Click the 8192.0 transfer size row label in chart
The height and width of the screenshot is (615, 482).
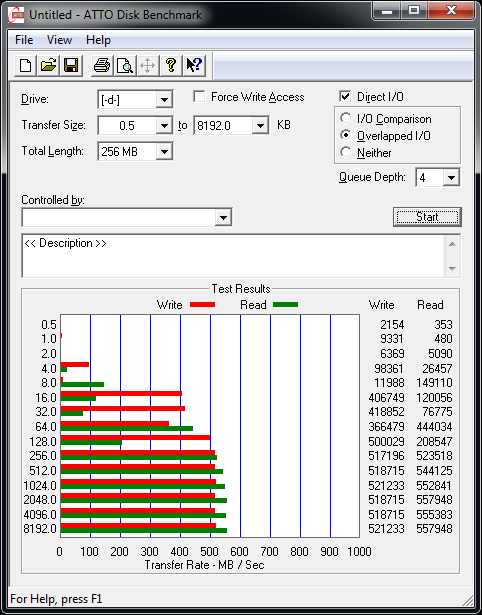tap(40, 529)
